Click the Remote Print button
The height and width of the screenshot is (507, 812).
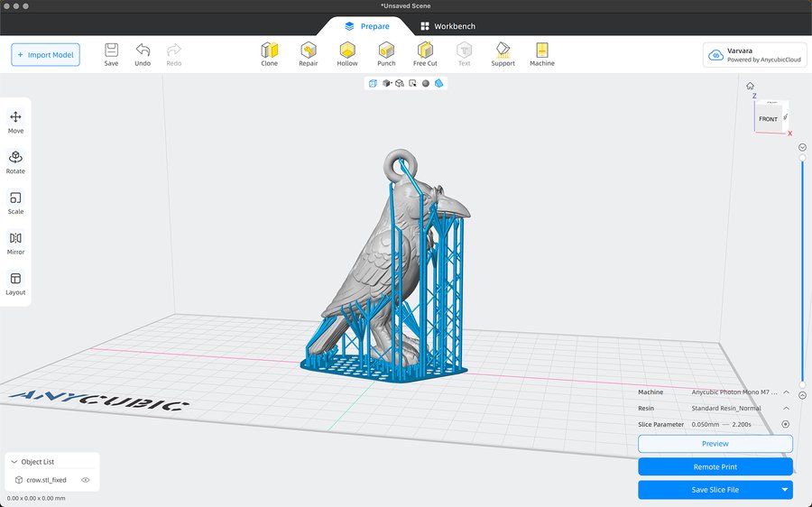(715, 466)
